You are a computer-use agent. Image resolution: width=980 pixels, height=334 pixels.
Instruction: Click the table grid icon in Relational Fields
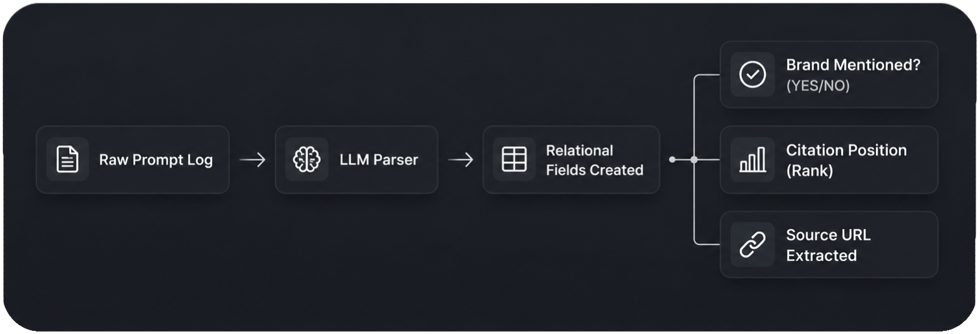click(x=514, y=159)
